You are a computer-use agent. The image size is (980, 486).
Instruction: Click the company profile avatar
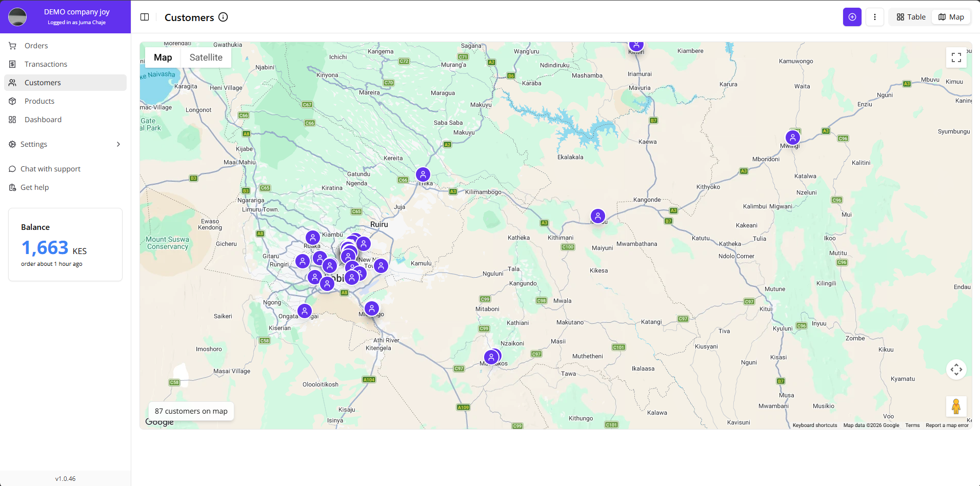coord(17,17)
